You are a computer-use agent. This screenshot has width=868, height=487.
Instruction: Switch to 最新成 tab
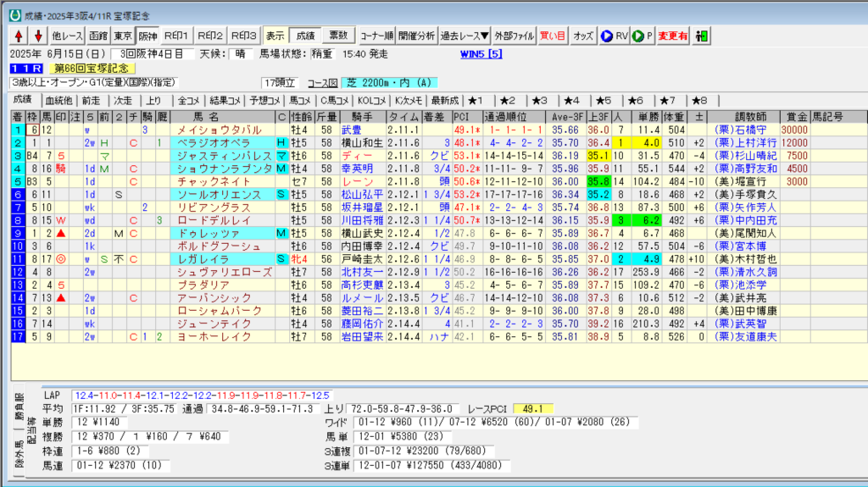(445, 101)
